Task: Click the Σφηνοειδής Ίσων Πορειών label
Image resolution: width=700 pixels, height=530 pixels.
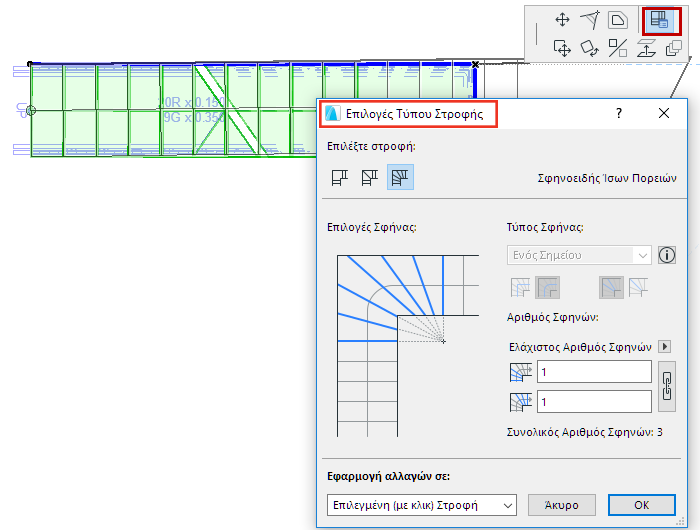Action: tap(607, 178)
